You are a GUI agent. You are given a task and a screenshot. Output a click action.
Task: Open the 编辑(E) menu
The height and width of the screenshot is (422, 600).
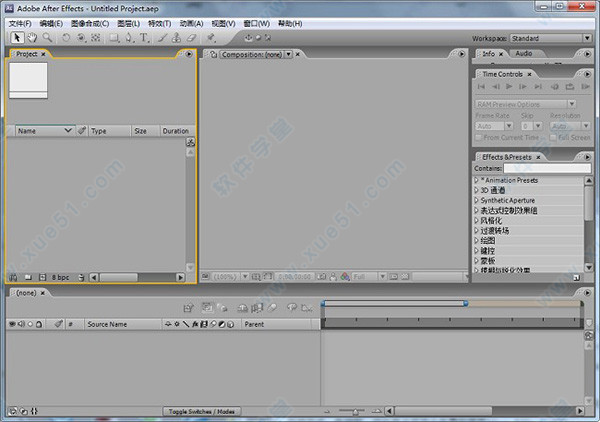(x=51, y=24)
